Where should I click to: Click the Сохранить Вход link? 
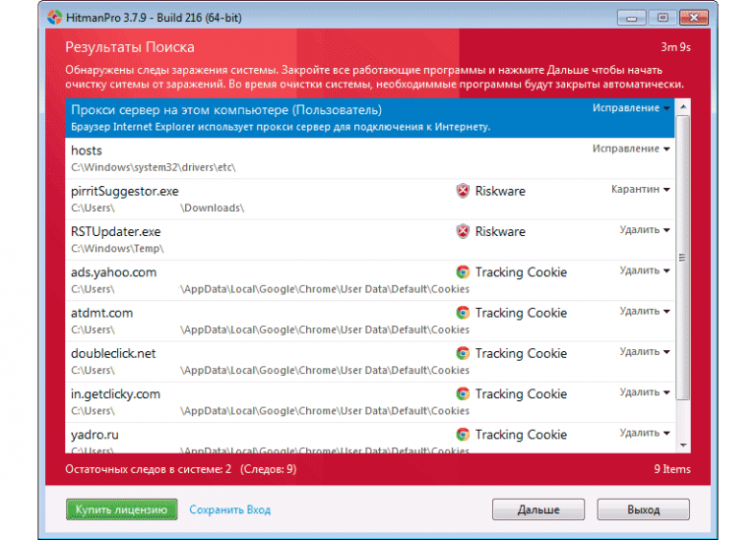229,510
